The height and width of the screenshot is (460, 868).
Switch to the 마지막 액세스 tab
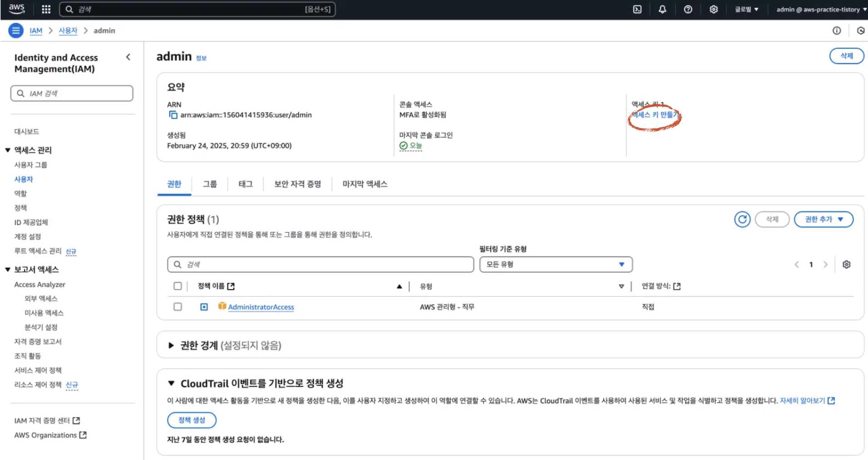(365, 184)
